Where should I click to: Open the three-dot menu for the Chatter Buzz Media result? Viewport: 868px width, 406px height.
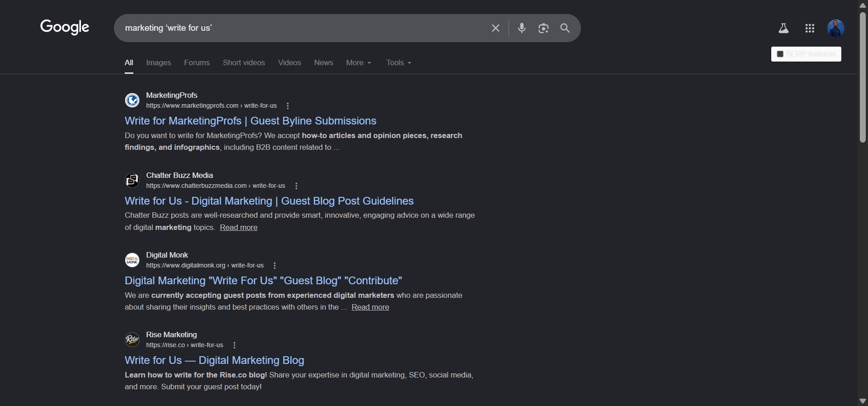296,186
